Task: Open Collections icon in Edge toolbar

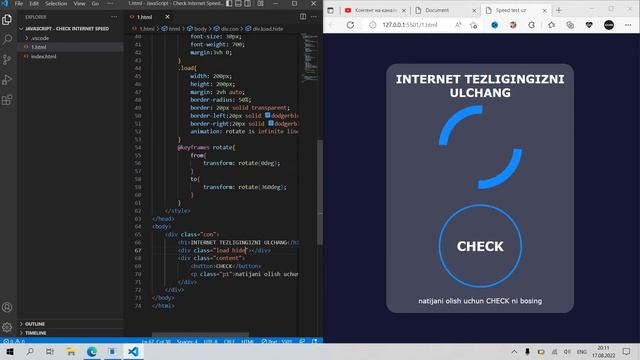Action: (570, 25)
